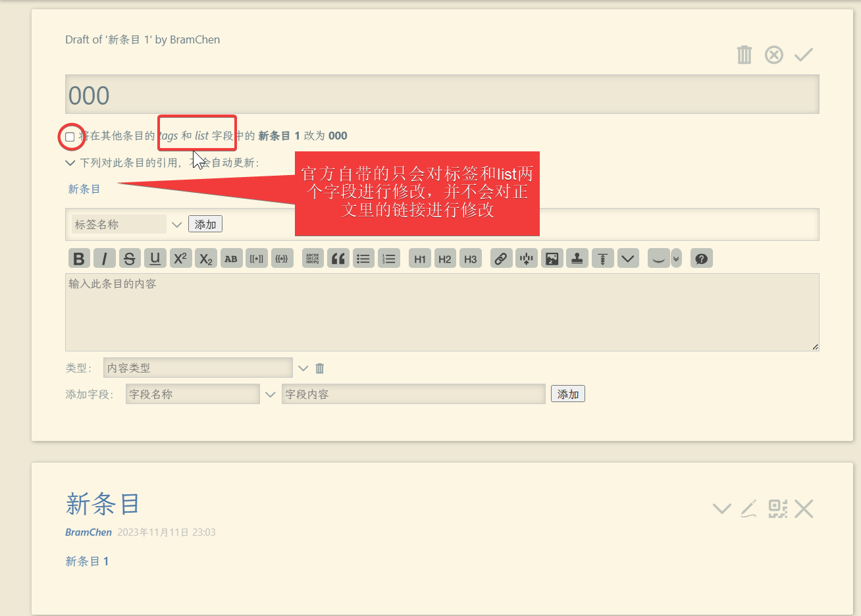Click the 字段名称 field name input
The image size is (861, 616).
pos(192,394)
